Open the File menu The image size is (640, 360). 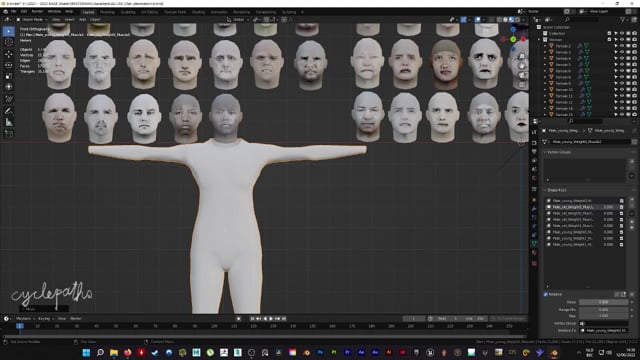[13, 12]
